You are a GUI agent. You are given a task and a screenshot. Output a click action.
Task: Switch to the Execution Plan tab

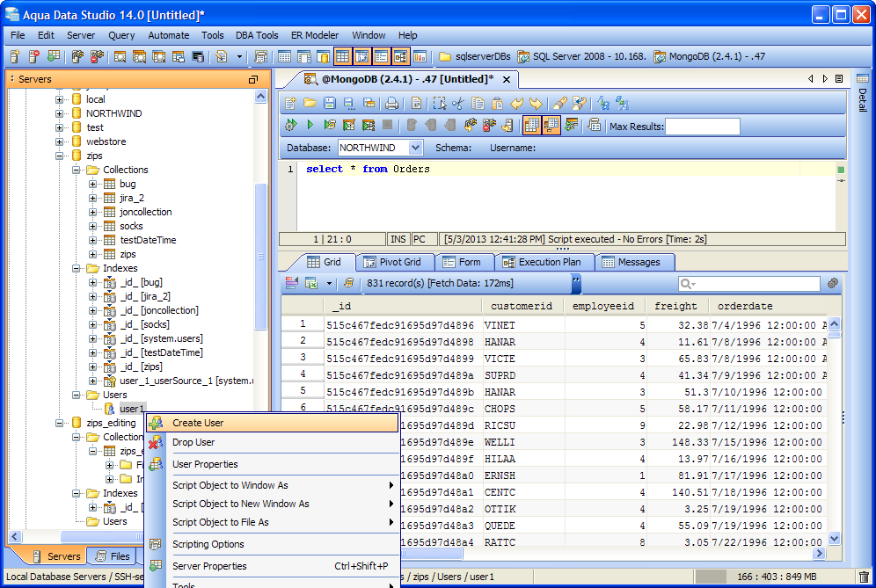click(542, 262)
